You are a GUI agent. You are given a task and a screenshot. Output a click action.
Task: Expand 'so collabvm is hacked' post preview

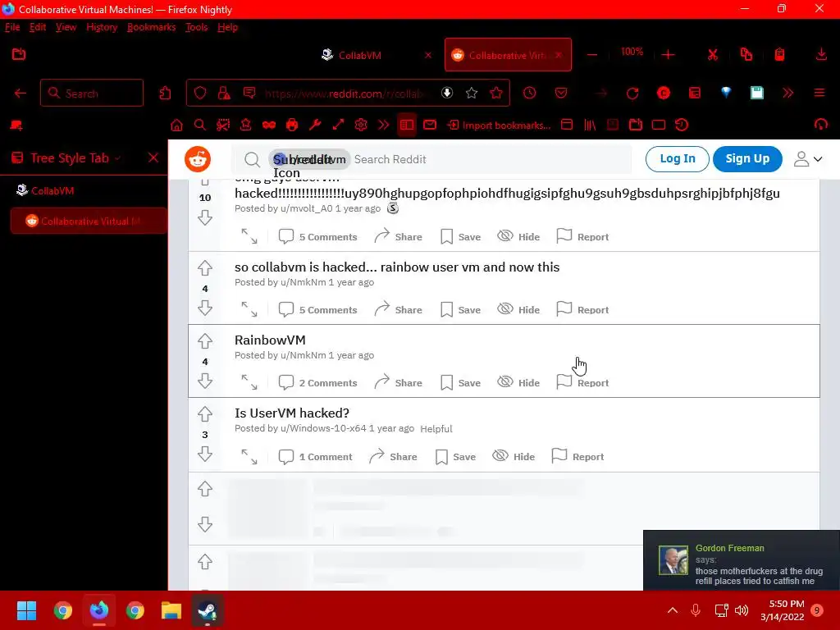tap(249, 309)
